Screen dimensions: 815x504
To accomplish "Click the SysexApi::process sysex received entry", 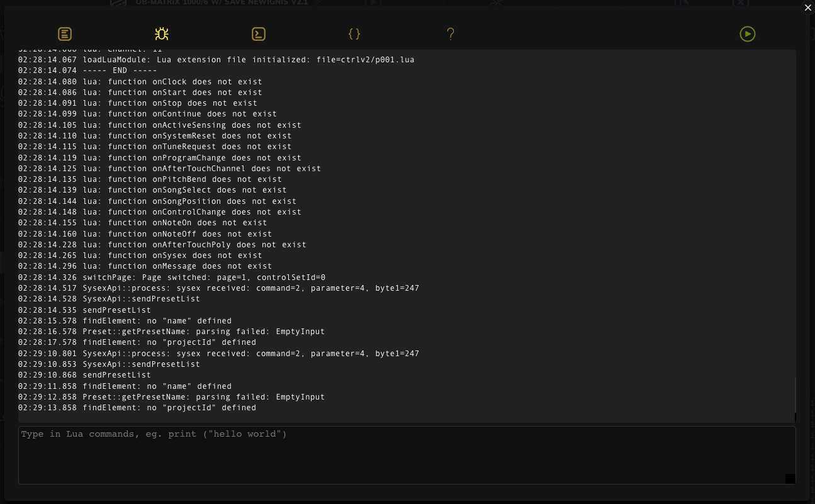I will click(218, 288).
